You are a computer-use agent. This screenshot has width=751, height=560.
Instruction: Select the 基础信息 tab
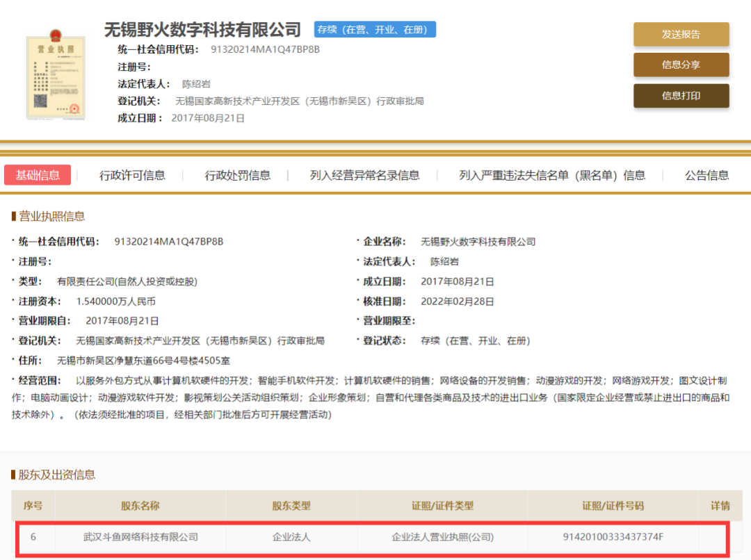click(x=38, y=175)
